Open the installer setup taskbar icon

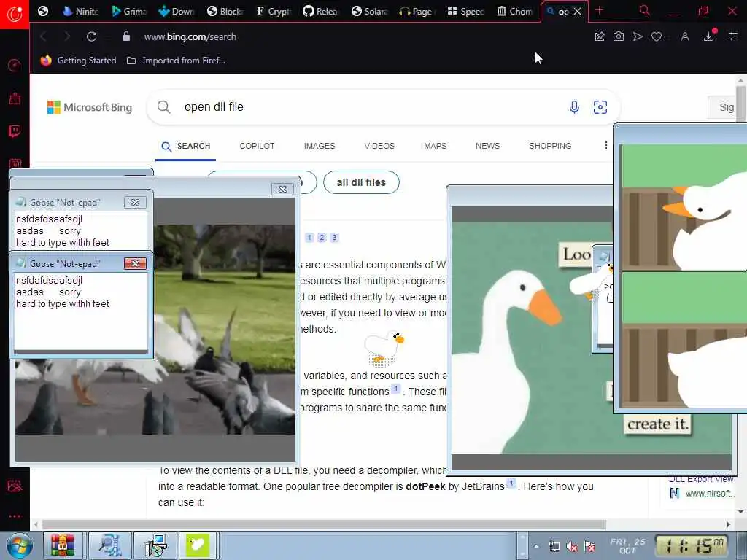click(x=155, y=545)
